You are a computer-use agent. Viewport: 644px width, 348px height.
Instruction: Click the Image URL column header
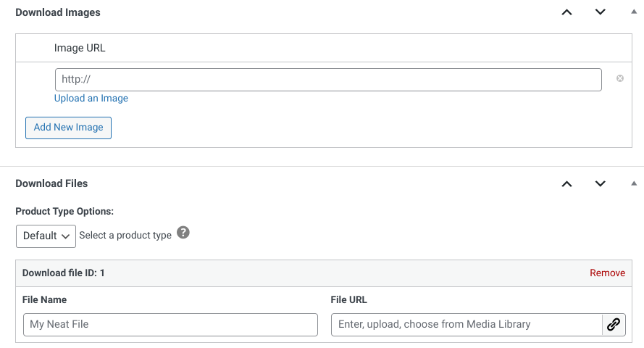(80, 48)
